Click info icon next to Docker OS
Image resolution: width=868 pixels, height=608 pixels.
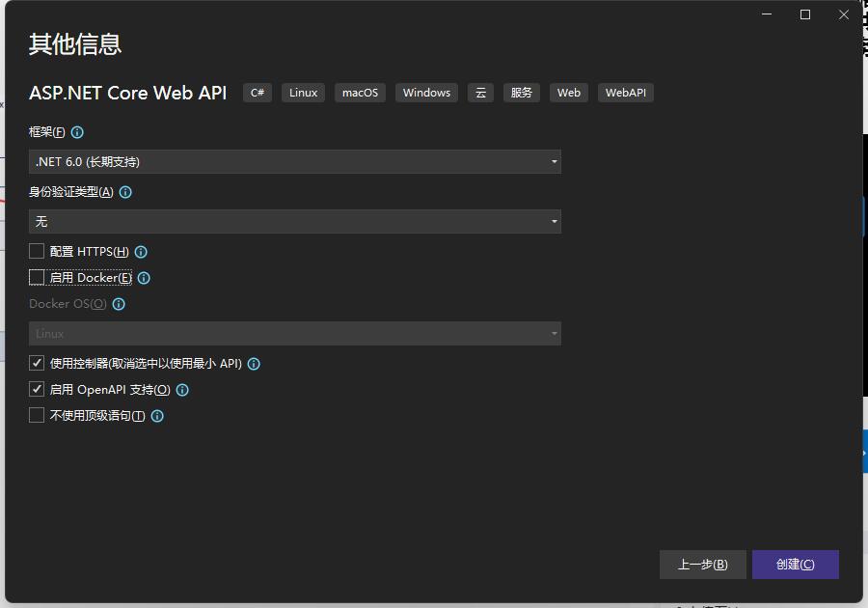(119, 304)
